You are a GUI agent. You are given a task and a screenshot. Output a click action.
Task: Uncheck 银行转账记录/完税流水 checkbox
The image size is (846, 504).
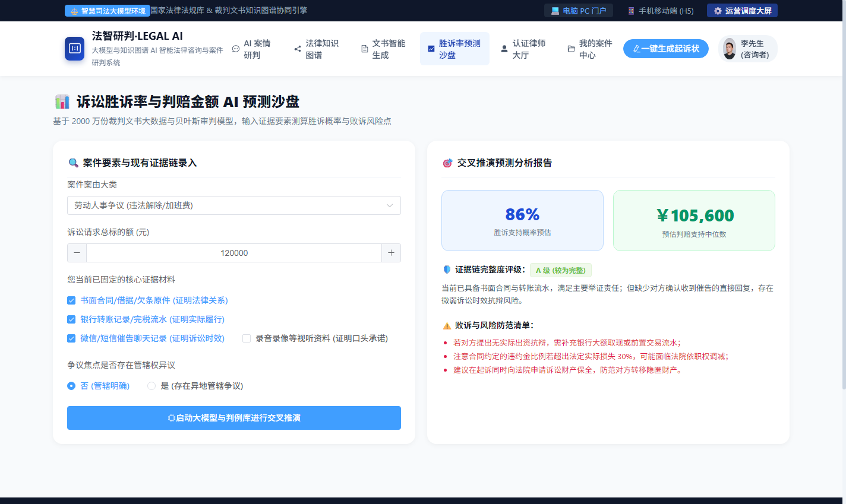(71, 319)
